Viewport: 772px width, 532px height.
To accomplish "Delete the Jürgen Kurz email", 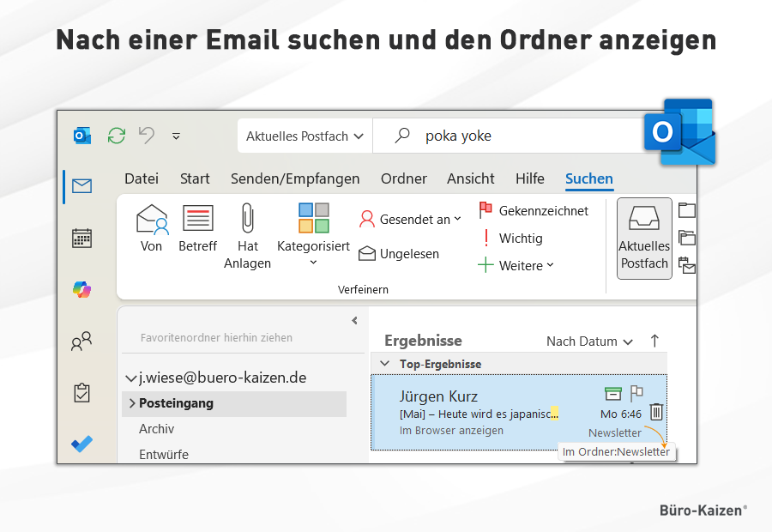I will tap(656, 412).
